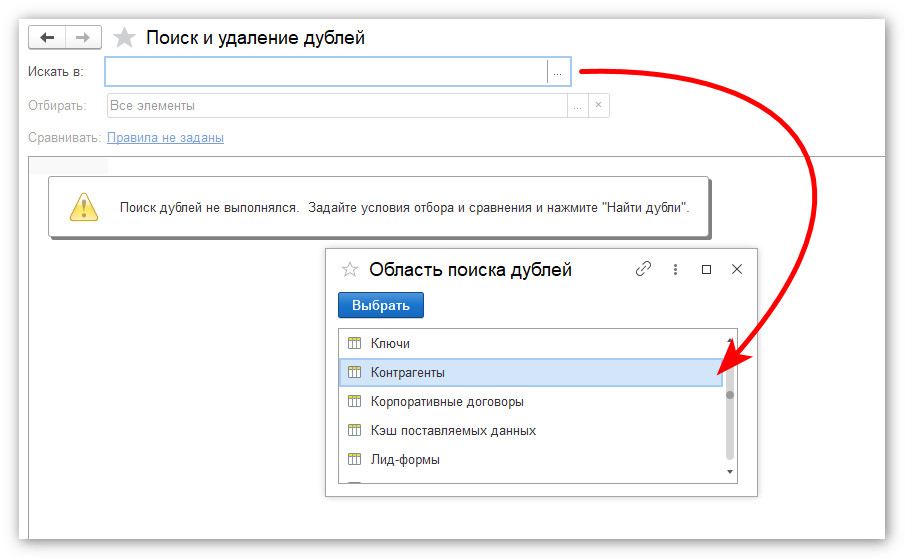Select the 'Кэш поставляемых данных' row
Image resolution: width=905 pixels, height=559 pixels.
[531, 430]
